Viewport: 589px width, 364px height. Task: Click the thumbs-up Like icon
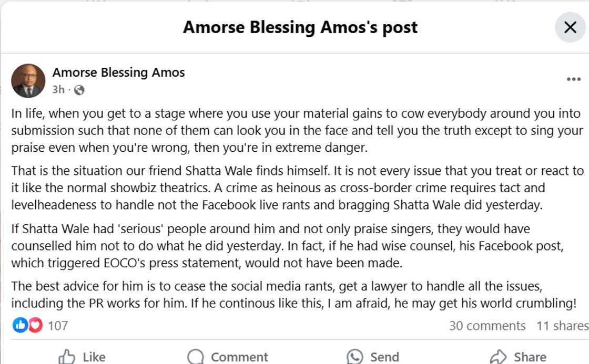[x=69, y=357]
